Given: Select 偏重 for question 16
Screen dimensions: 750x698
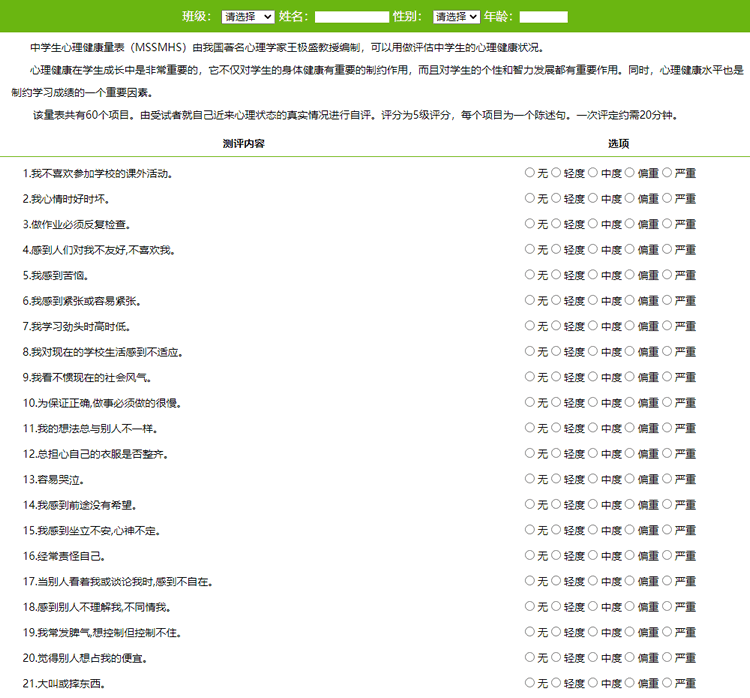Looking at the screenshot, I should [x=629, y=555].
